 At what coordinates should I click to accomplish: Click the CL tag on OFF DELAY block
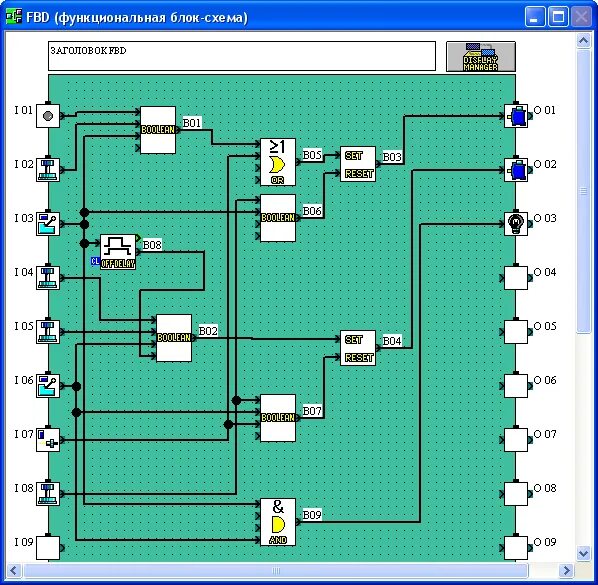click(x=95, y=261)
